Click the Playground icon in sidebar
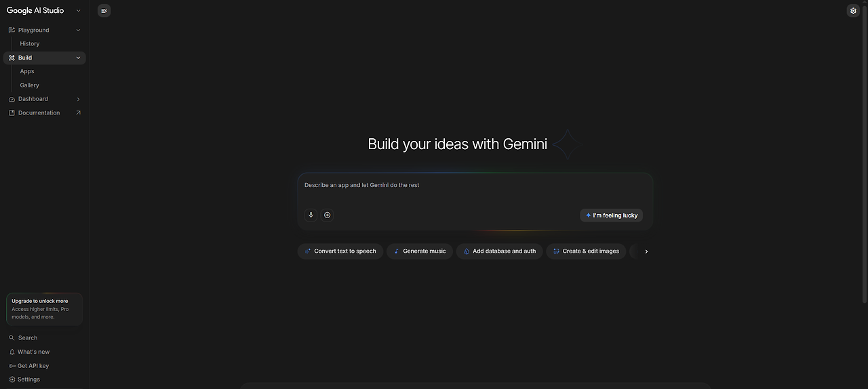This screenshot has height=389, width=868. coord(12,30)
